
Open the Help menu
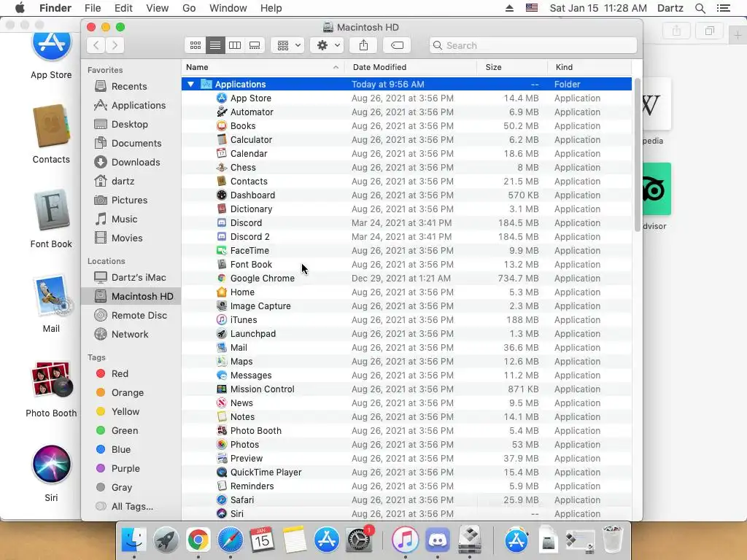pyautogui.click(x=271, y=8)
